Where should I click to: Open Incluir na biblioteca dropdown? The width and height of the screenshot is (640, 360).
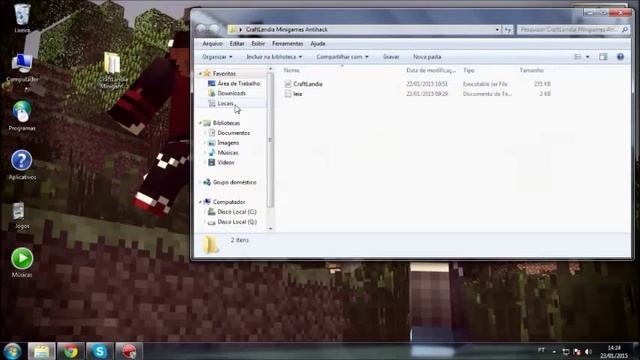point(274,57)
